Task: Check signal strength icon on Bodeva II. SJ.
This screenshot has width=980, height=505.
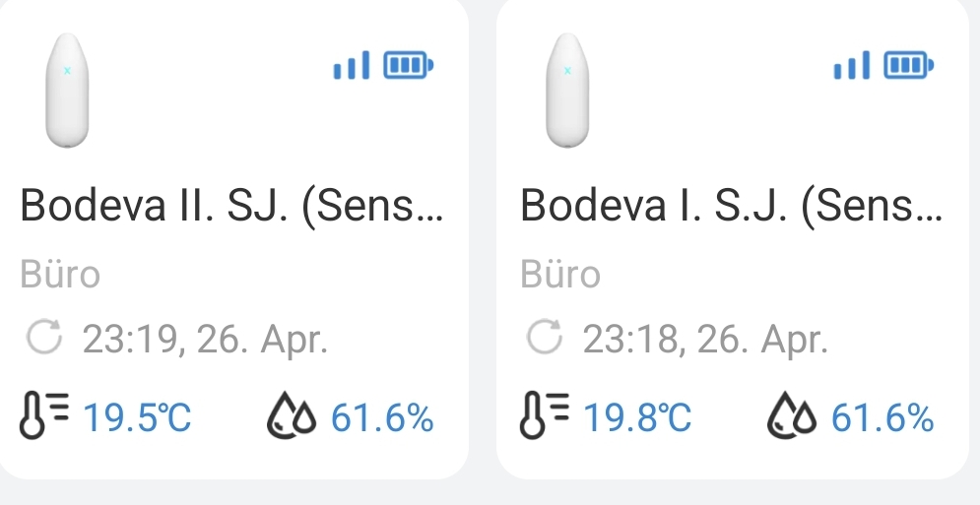Action: [x=352, y=66]
